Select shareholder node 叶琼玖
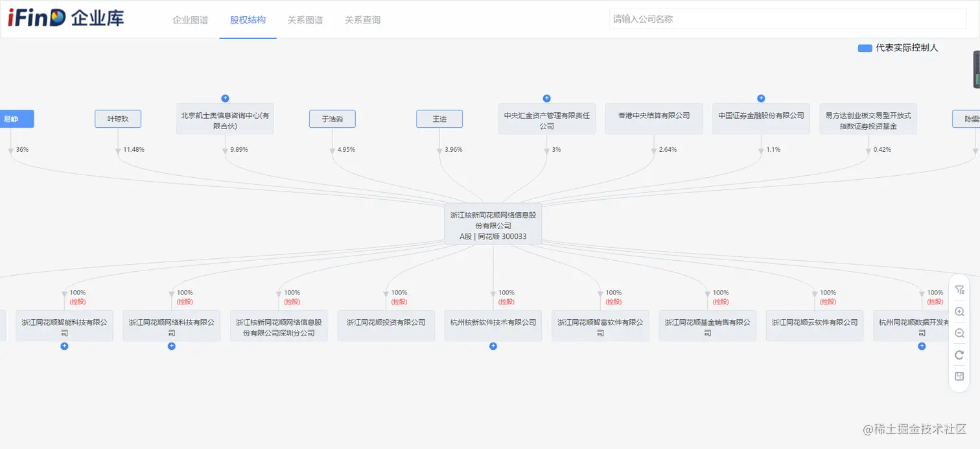 tap(118, 119)
